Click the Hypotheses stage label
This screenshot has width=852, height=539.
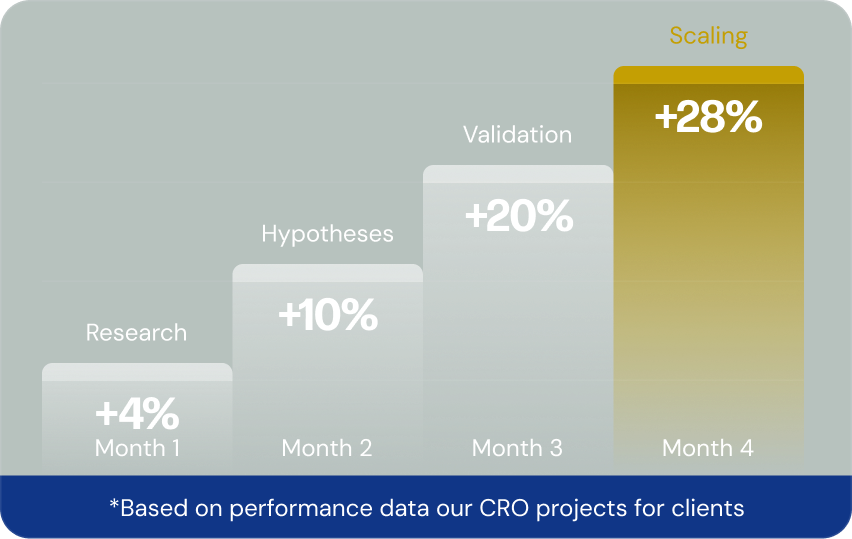[327, 234]
